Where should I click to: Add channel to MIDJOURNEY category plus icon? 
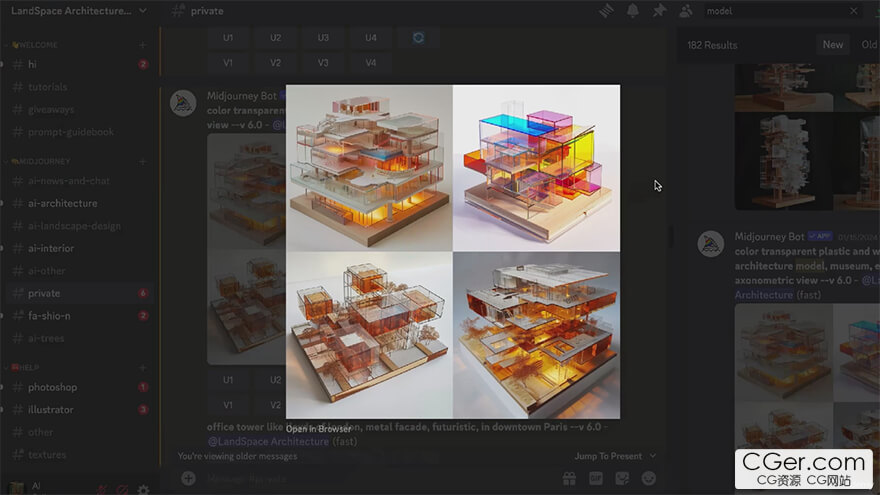click(x=143, y=162)
